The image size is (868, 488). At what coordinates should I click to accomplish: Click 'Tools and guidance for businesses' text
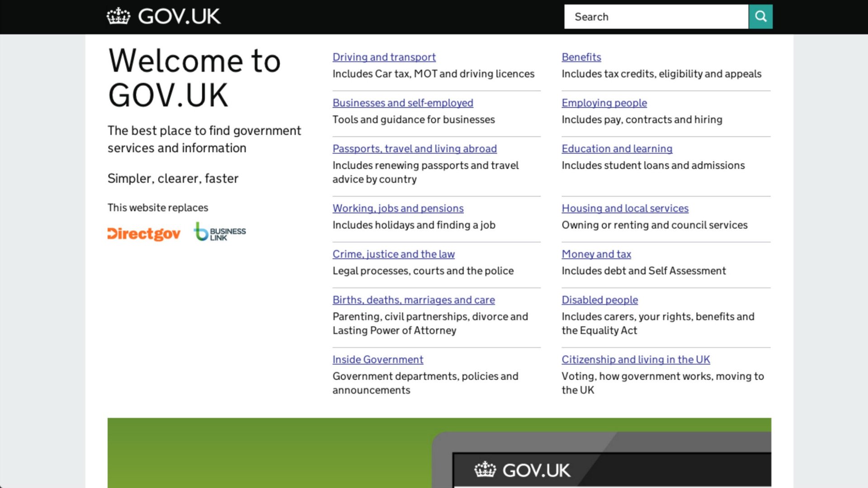[414, 119]
